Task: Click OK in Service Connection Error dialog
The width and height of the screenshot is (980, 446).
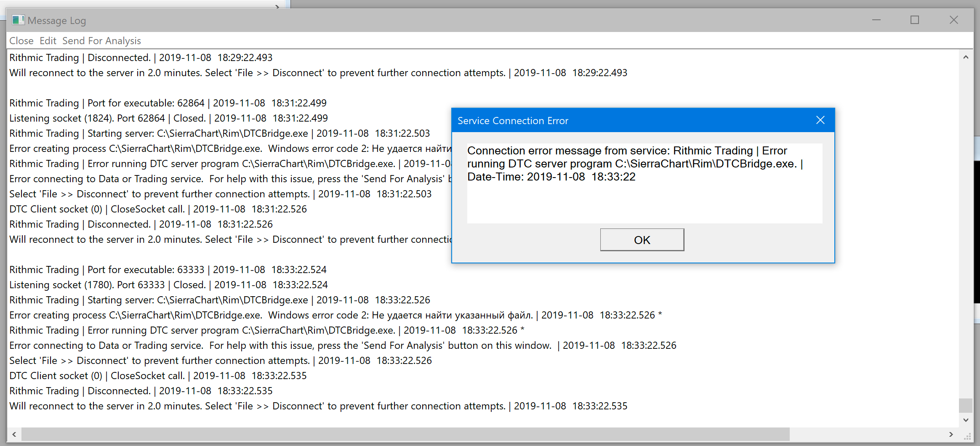Action: pyautogui.click(x=642, y=240)
